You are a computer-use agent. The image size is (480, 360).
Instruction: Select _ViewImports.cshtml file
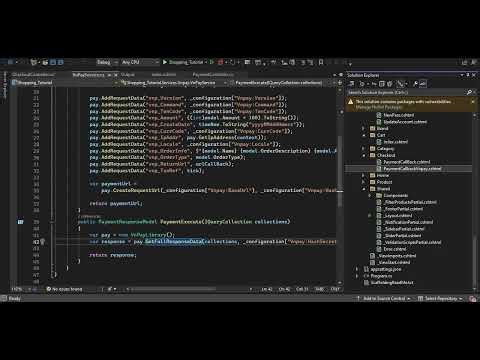[396, 256]
